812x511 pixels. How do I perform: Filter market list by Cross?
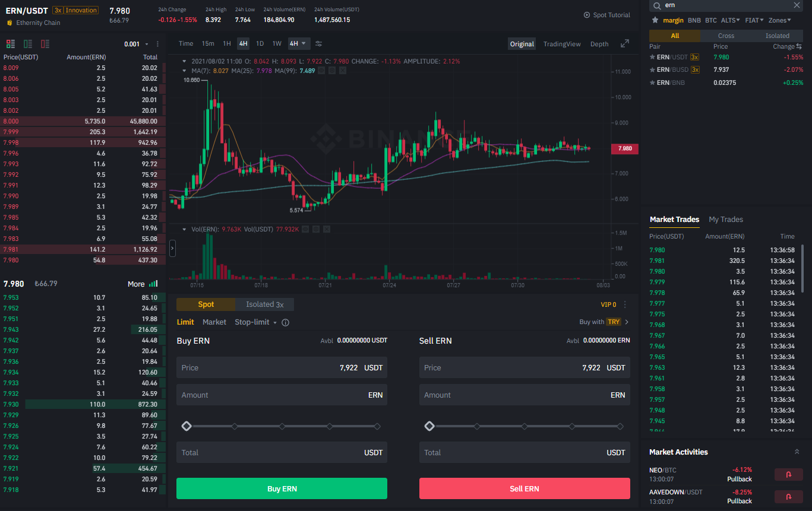coord(726,36)
